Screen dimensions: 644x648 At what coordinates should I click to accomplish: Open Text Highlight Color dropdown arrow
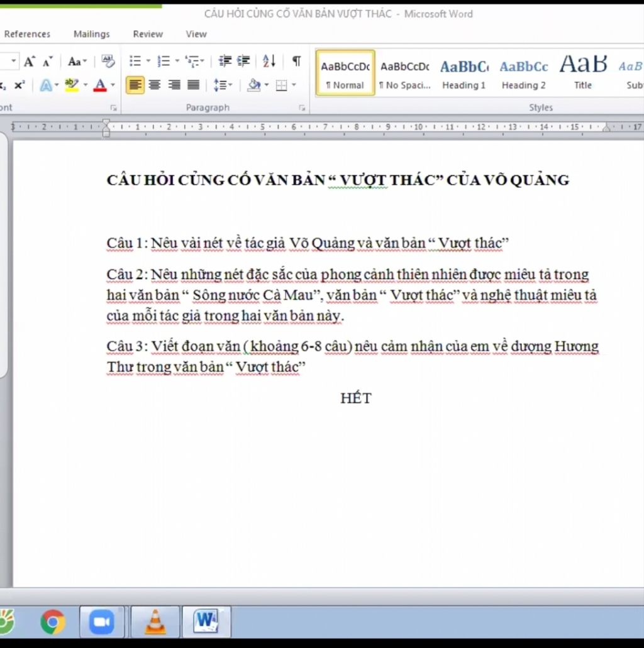coord(86,85)
